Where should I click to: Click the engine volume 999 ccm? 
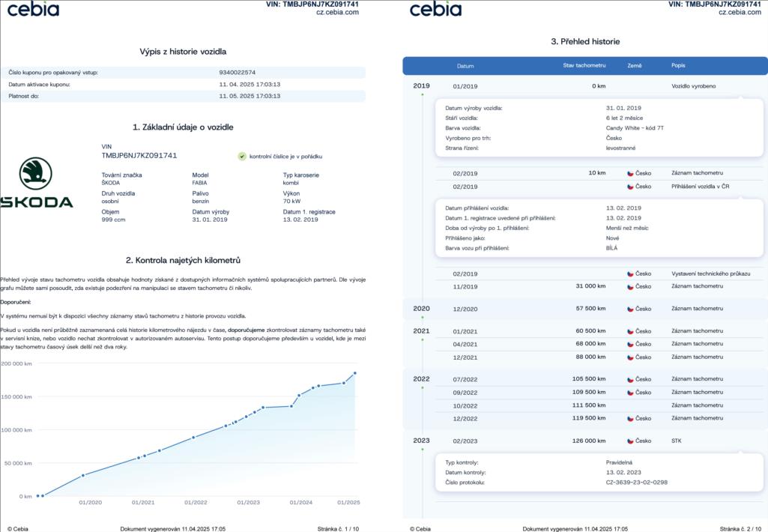click(x=113, y=220)
